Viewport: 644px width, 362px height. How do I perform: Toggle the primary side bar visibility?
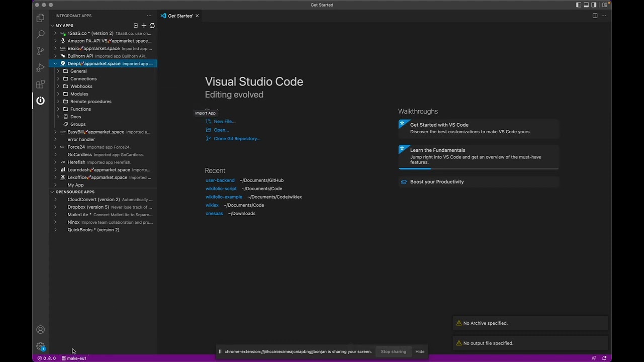[x=579, y=5]
